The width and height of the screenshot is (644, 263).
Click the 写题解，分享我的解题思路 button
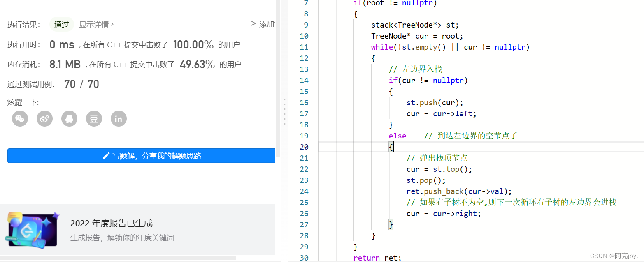tap(141, 156)
